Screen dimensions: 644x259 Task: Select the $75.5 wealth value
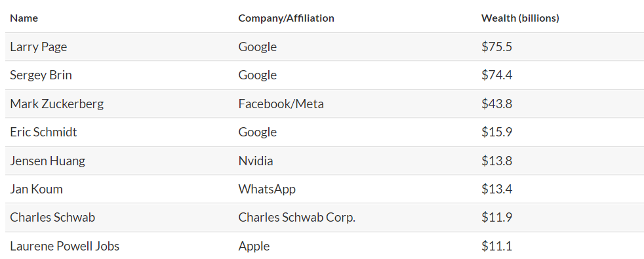pos(496,47)
